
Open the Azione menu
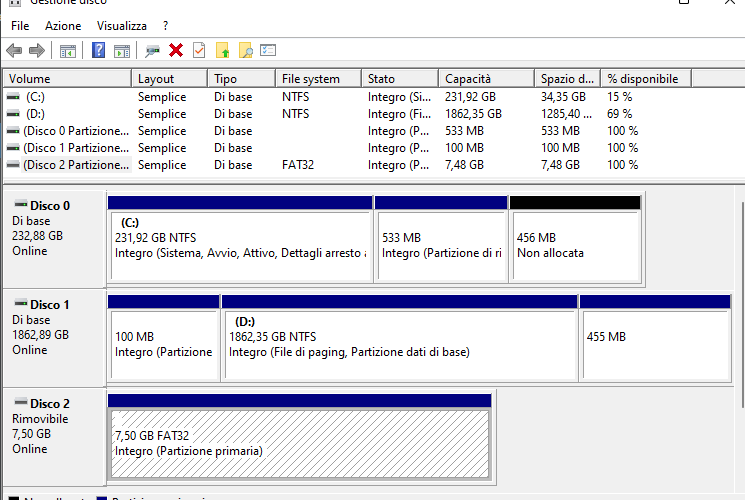[x=63, y=26]
